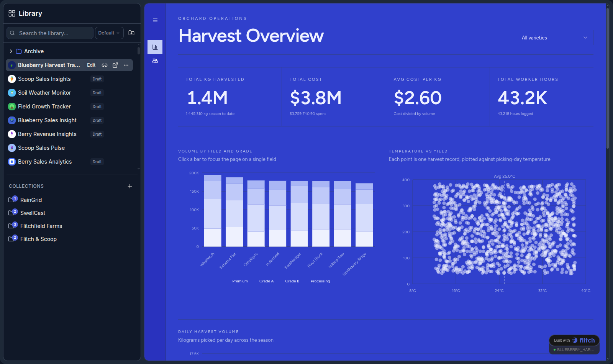Click the Built with flitch badge

(x=574, y=340)
